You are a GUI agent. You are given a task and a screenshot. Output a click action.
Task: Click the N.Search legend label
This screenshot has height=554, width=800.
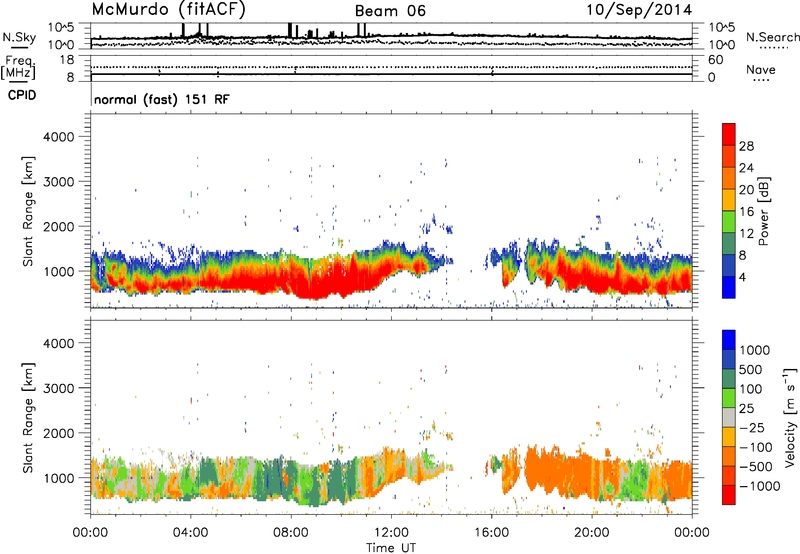pyautogui.click(x=772, y=37)
